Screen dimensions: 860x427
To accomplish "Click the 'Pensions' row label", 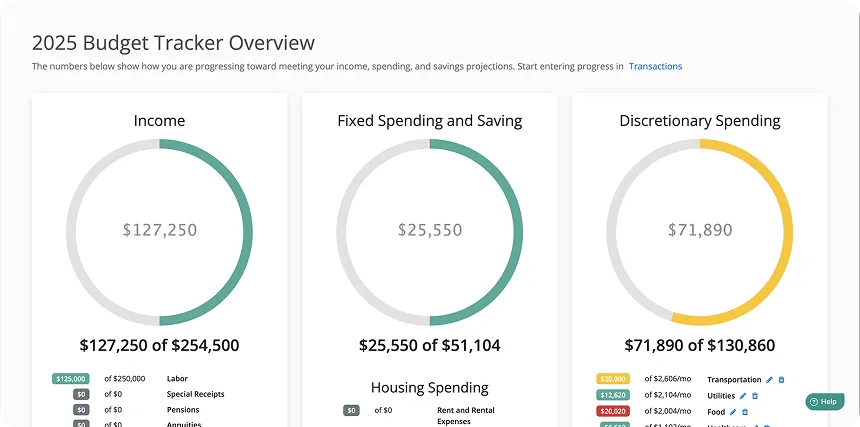I will coord(183,409).
